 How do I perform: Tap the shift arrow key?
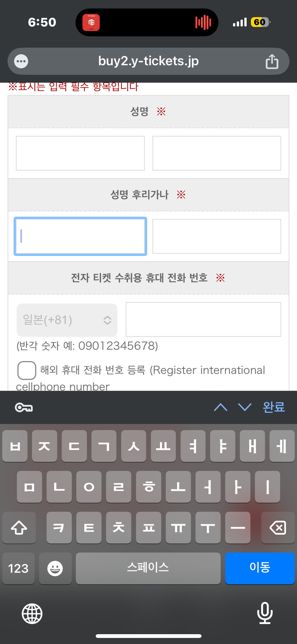19,528
